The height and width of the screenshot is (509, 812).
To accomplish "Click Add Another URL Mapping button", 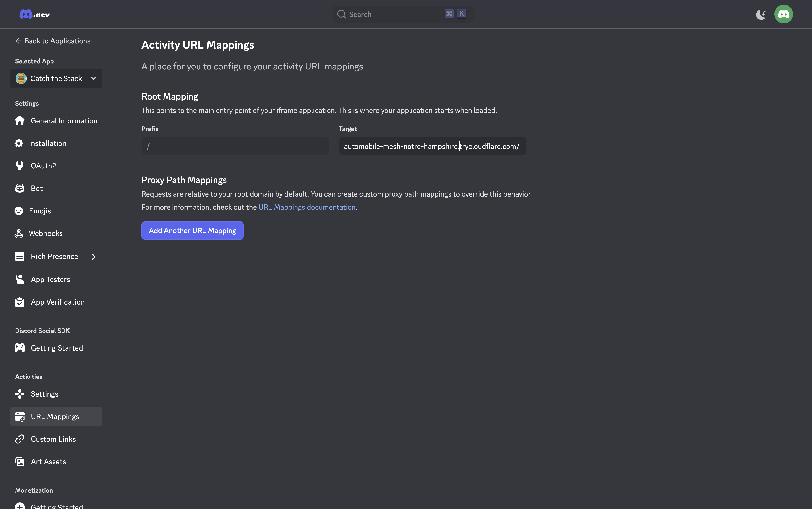I will coord(192,231).
